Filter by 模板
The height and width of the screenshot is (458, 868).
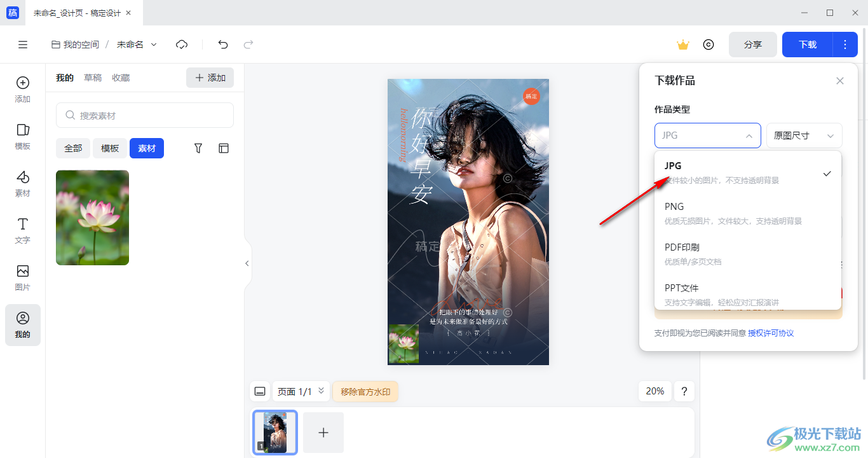[110, 148]
